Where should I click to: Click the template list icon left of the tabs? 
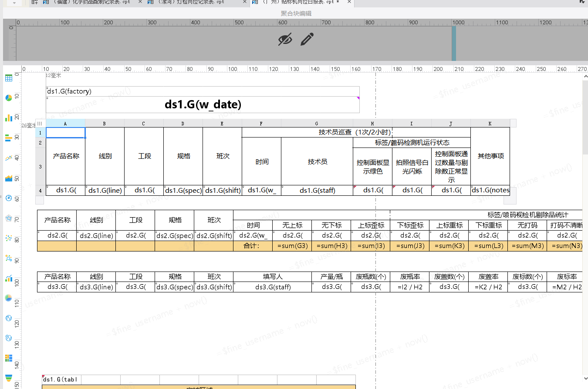click(35, 2)
